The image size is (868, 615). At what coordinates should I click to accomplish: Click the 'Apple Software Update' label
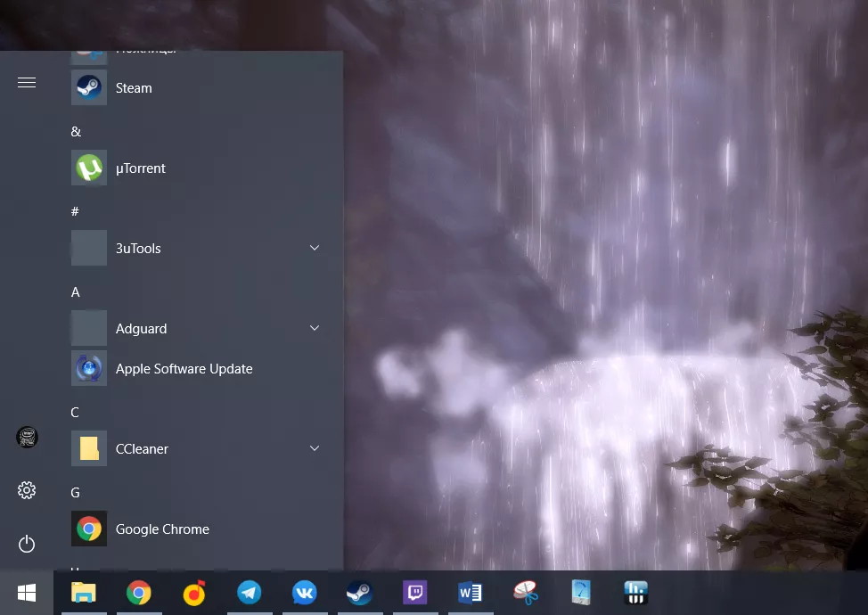click(x=184, y=369)
